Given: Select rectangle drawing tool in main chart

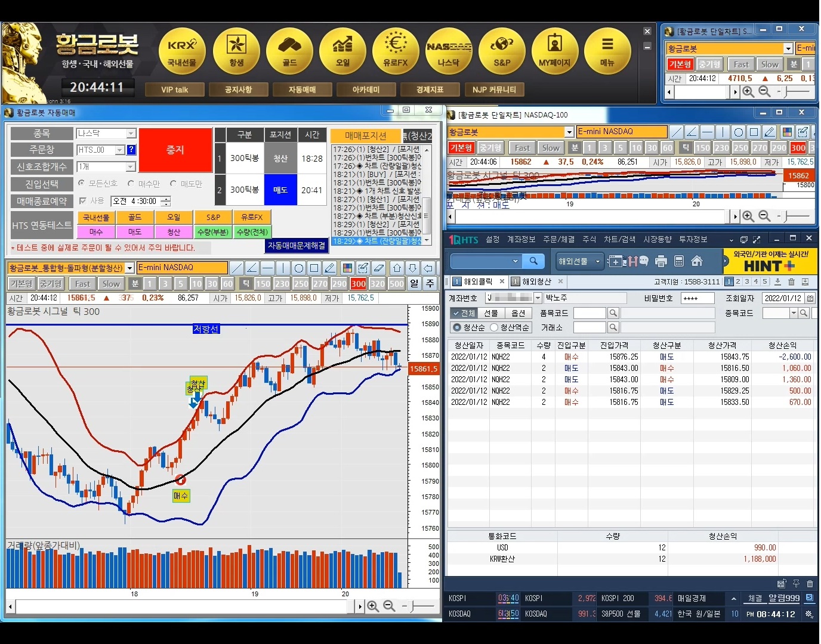Looking at the screenshot, I should point(314,268).
